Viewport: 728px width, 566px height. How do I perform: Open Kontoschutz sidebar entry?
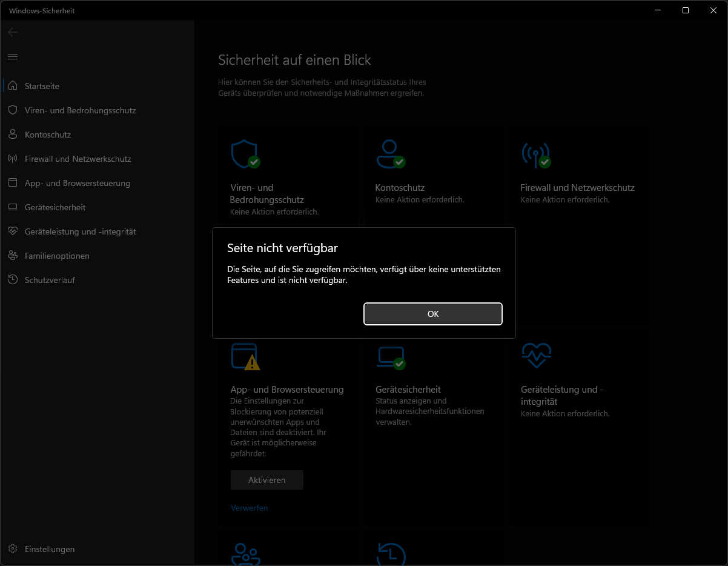[97, 135]
